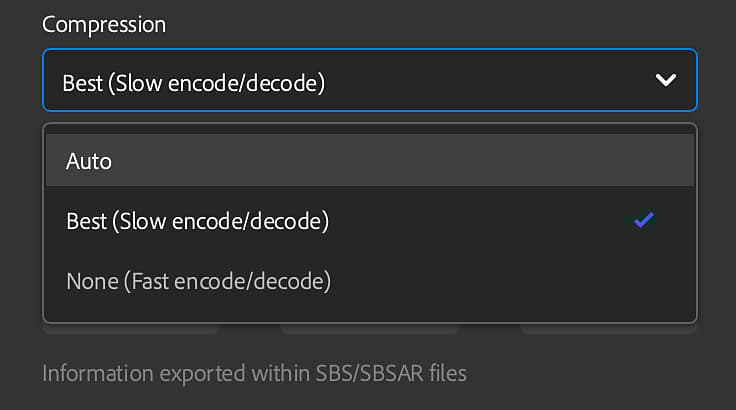736x410 pixels.
Task: Pick Auto in the dropdown list
Action: click(89, 161)
